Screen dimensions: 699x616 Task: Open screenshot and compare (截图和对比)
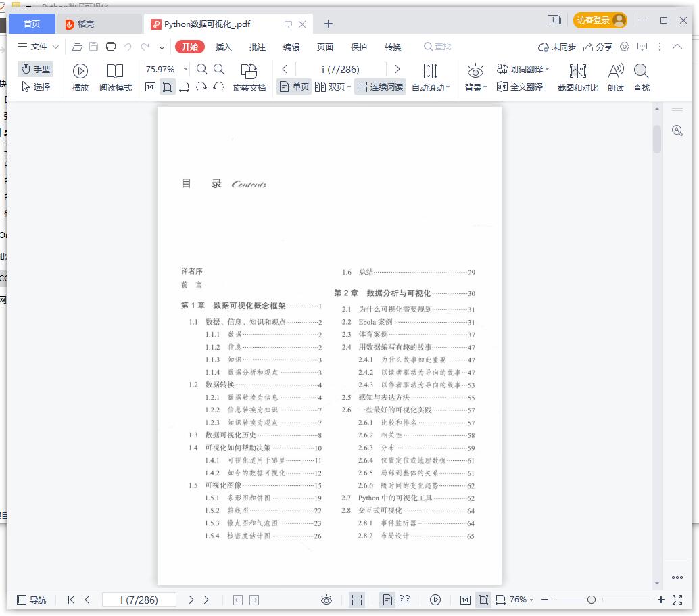click(578, 78)
